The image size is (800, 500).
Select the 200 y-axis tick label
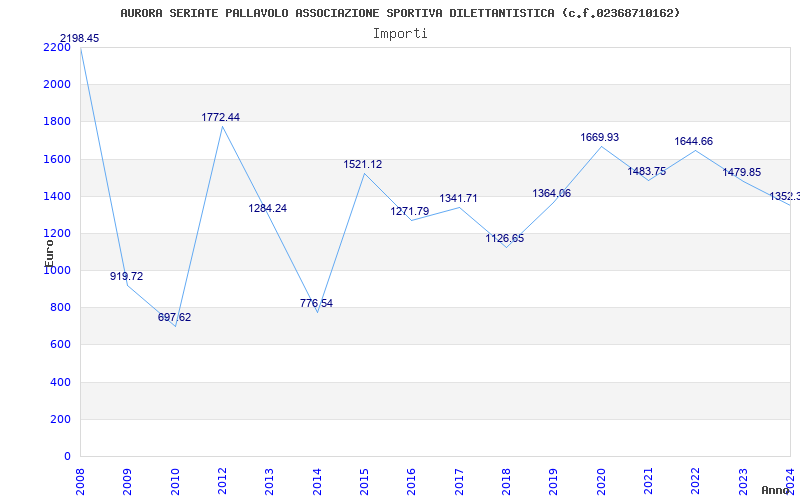[60, 419]
